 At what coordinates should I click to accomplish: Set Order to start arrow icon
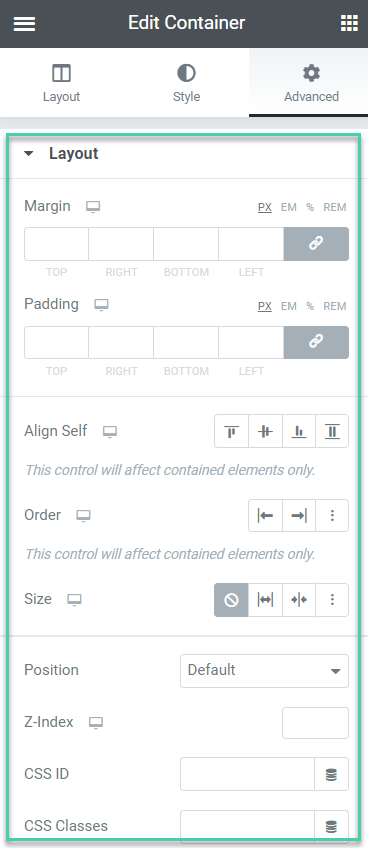(265, 515)
